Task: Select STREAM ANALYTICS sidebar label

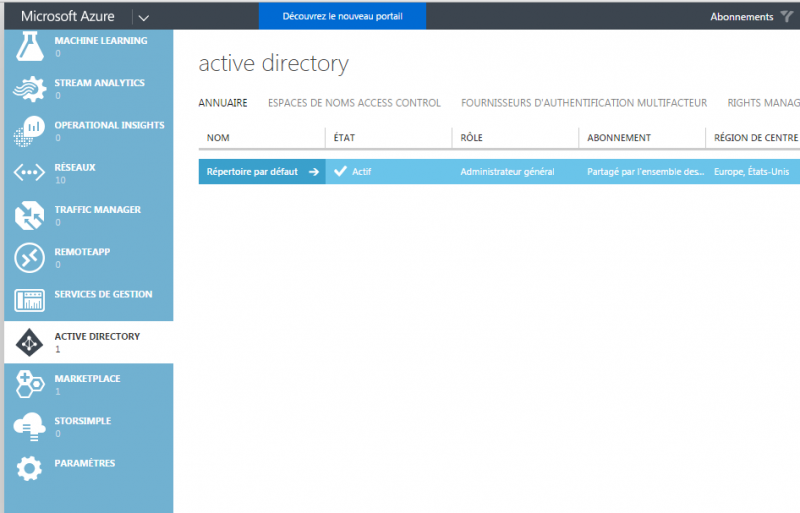Action: coord(99,83)
